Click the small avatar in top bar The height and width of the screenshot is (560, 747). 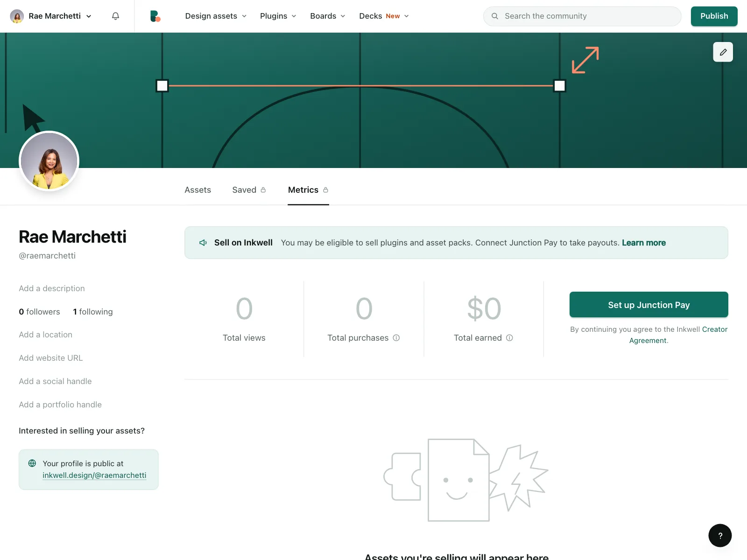click(17, 16)
